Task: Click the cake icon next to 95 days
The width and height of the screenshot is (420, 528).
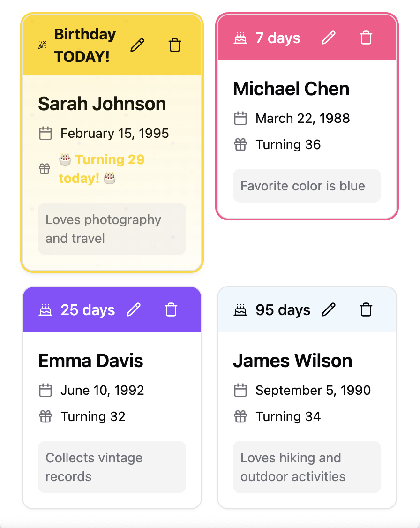Action: click(x=240, y=309)
